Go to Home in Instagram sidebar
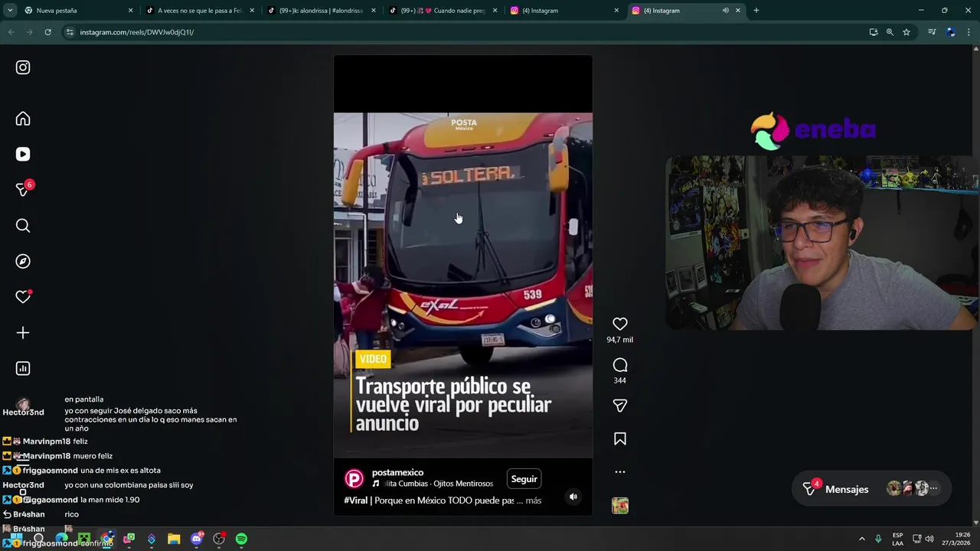Screen dimensions: 980x551 tap(23, 119)
